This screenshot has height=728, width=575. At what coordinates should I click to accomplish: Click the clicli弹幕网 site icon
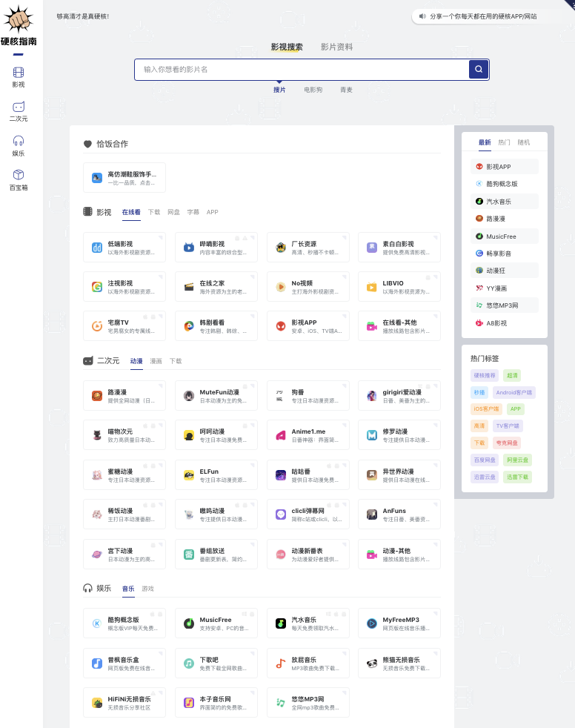pyautogui.click(x=281, y=514)
